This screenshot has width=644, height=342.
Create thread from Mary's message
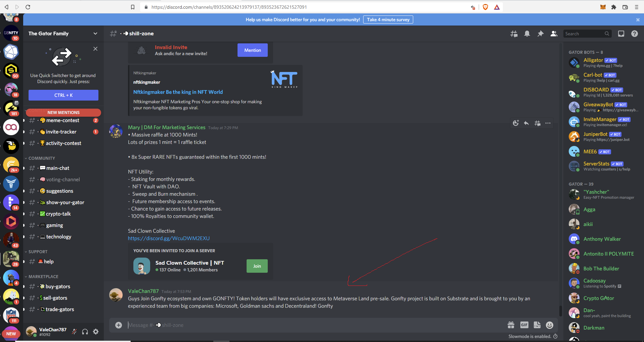coord(538,123)
